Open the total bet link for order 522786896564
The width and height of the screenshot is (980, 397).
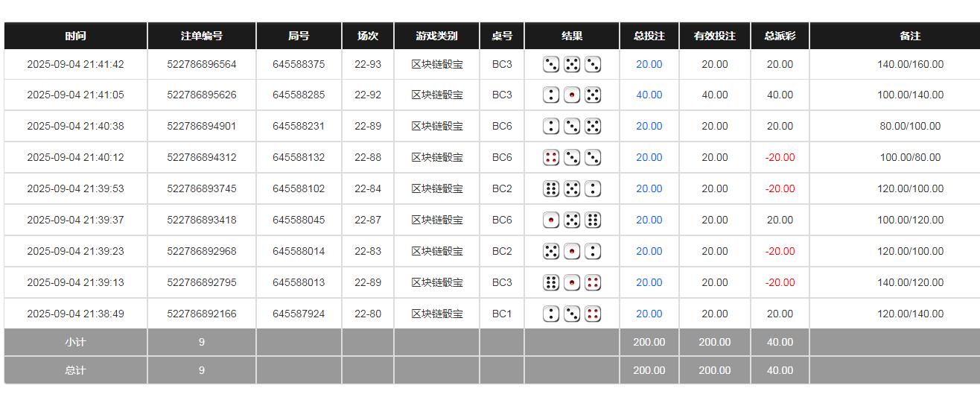[649, 65]
